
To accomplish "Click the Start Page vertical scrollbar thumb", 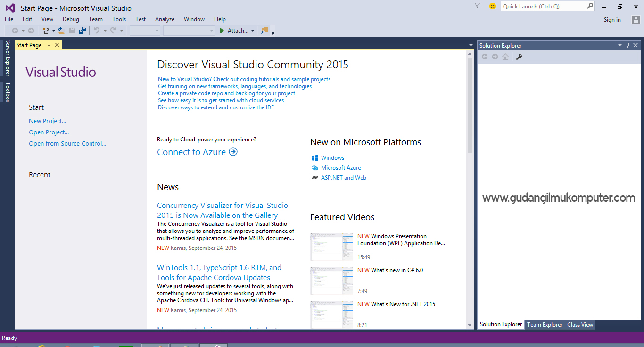I will (470, 106).
